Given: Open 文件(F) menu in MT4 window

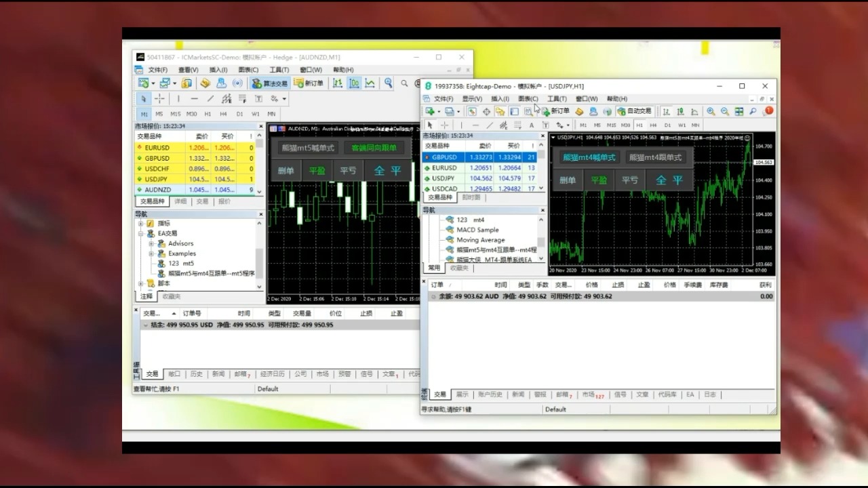Looking at the screenshot, I should click(443, 99).
